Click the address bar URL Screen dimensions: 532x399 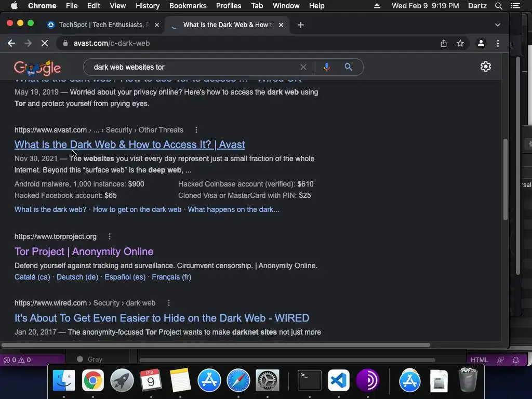click(x=112, y=43)
